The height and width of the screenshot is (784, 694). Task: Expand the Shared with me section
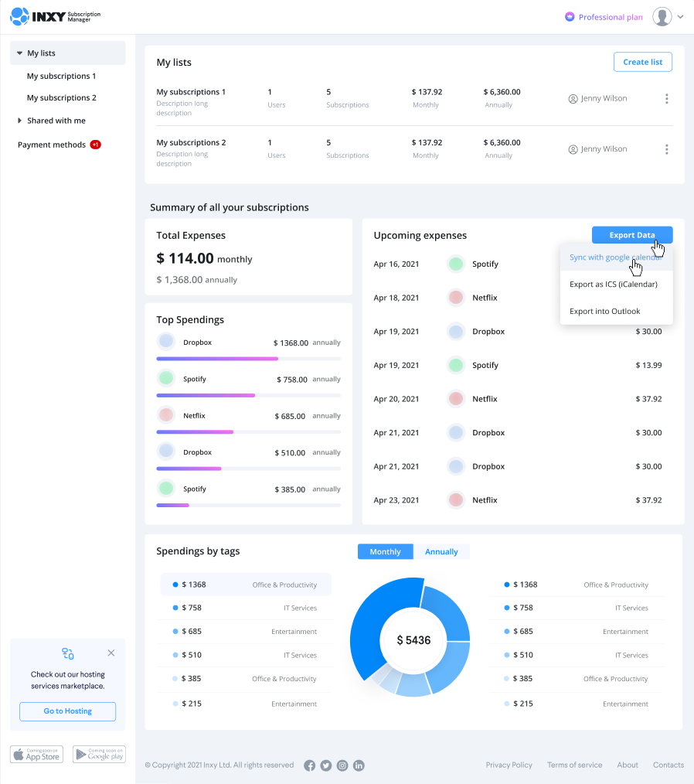(19, 121)
